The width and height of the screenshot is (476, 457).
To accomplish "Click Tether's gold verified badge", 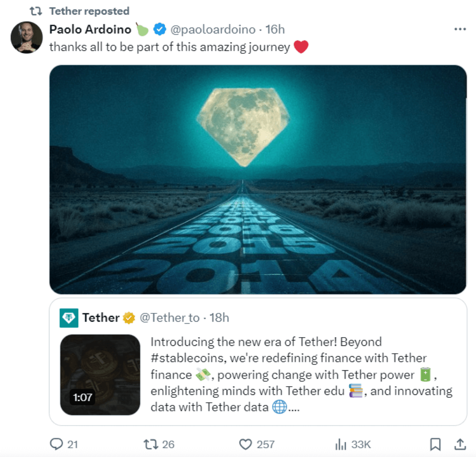I will pyautogui.click(x=128, y=318).
